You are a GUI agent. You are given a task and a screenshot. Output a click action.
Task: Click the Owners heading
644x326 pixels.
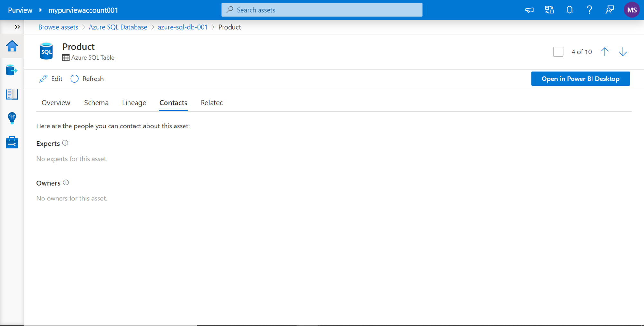(48, 183)
